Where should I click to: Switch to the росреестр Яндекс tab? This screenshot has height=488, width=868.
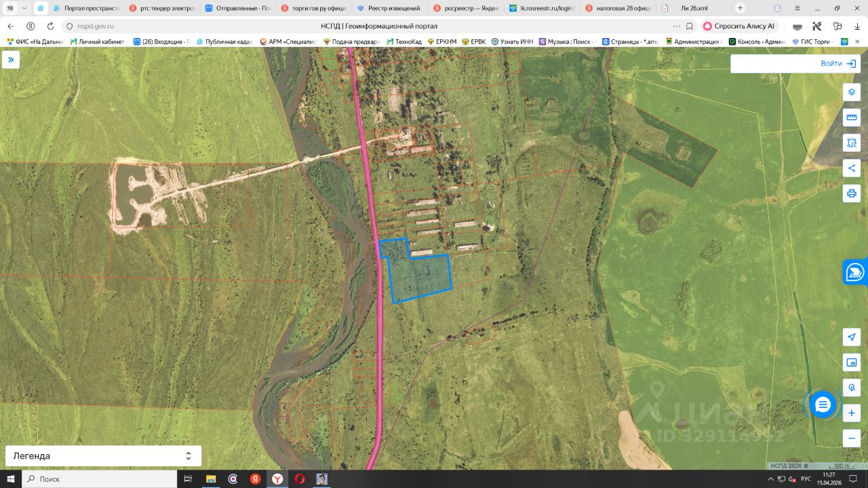point(465,8)
